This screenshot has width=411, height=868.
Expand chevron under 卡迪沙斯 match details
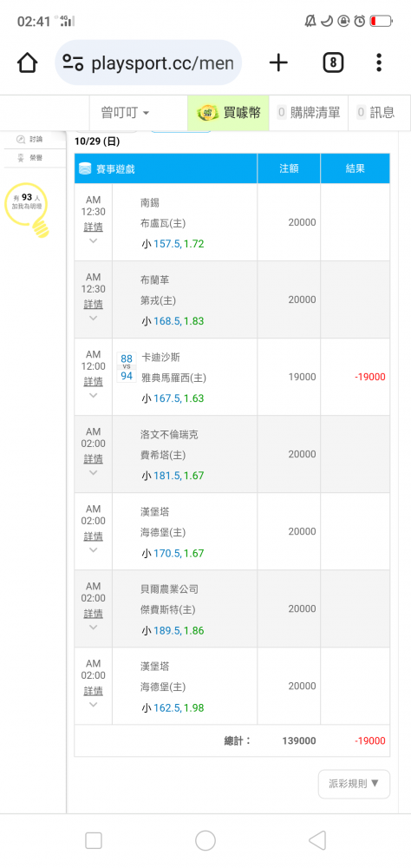93,395
